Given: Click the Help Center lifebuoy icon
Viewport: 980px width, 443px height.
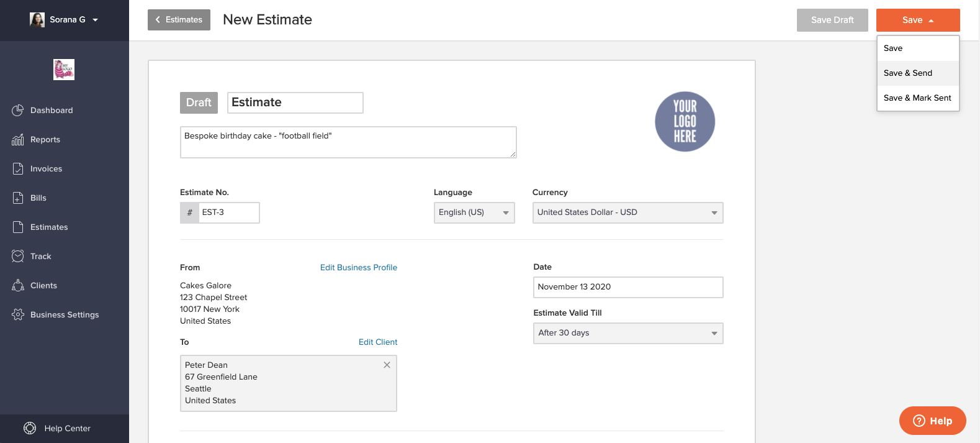Looking at the screenshot, I should 30,428.
